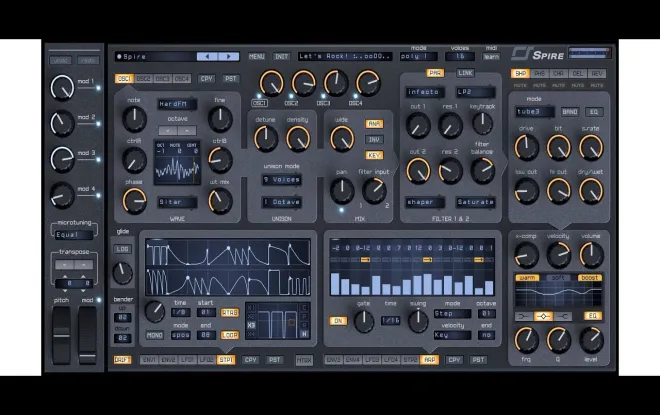660x415 pixels.
Task: Toggle the boost master option
Action: pos(590,278)
